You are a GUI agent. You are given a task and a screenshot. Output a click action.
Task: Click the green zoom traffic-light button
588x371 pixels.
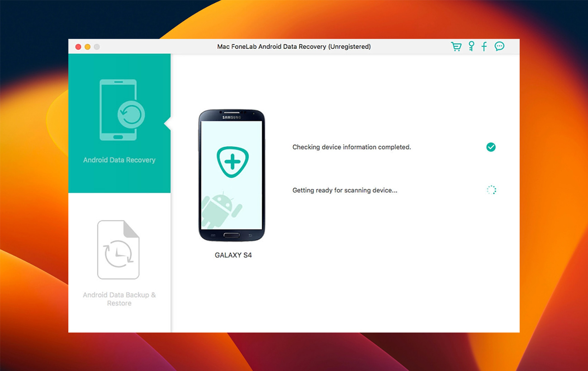click(97, 47)
